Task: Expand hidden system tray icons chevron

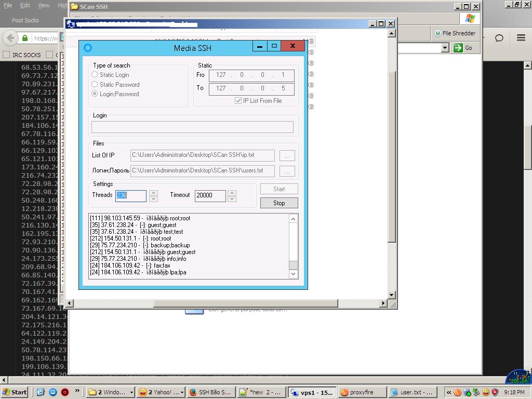Action: [448, 393]
